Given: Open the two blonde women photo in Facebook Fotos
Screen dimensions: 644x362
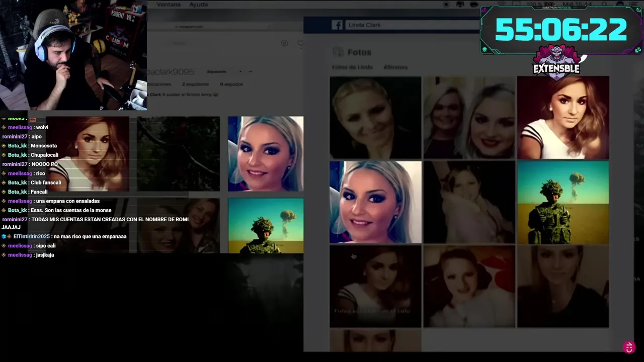Looking at the screenshot, I should tap(469, 118).
